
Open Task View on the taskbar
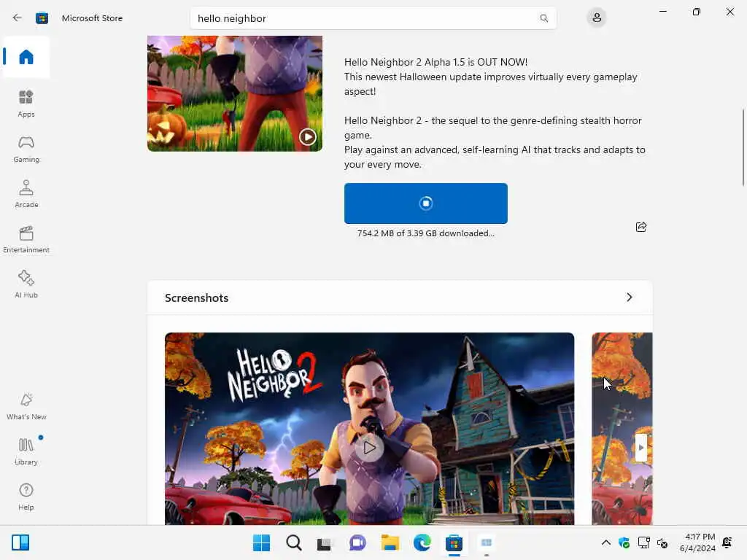(x=325, y=543)
